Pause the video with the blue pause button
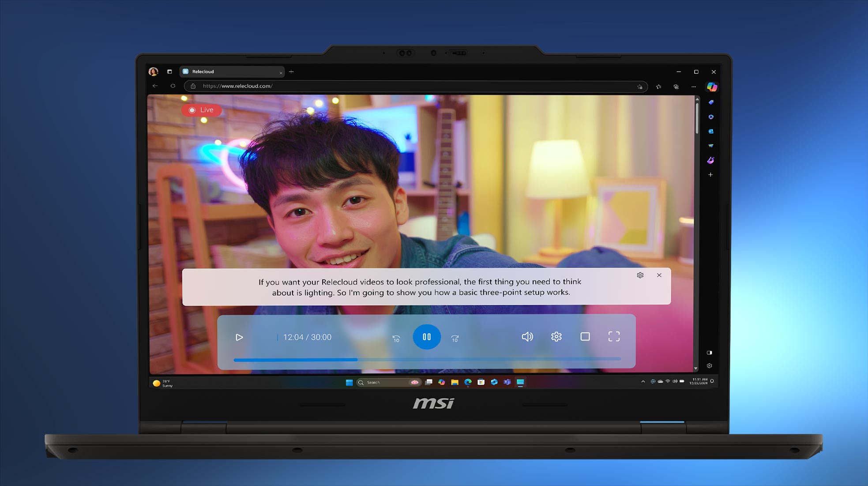This screenshot has width=868, height=486. pos(427,337)
